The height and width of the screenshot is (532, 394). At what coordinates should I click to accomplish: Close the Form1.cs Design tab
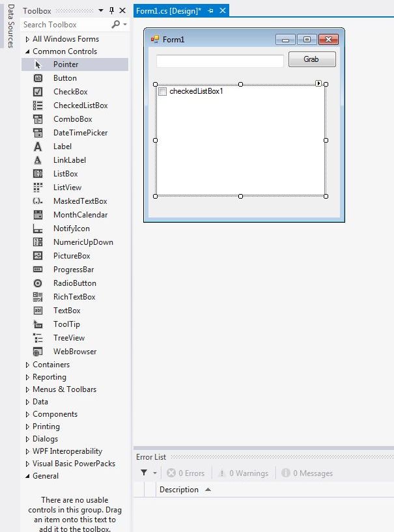[223, 10]
